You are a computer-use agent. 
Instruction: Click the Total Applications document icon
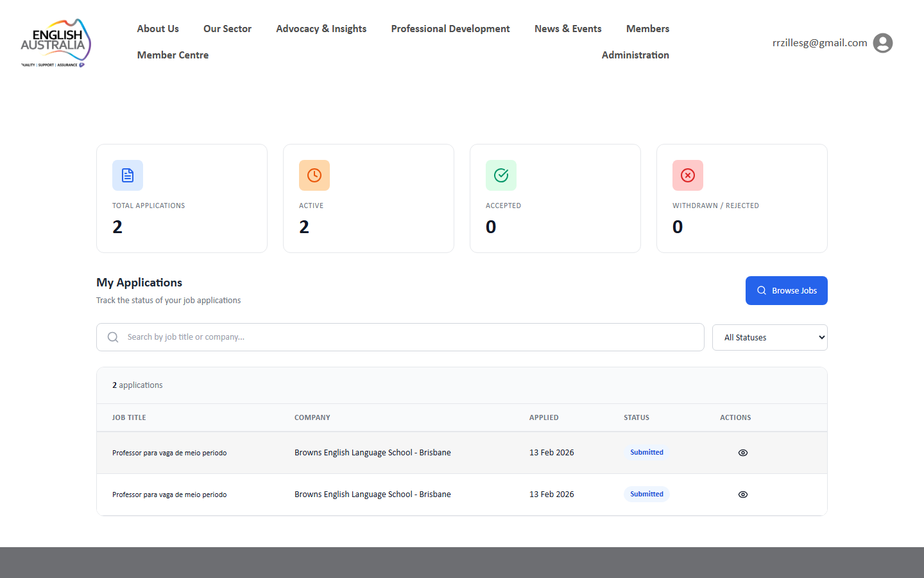(x=128, y=175)
